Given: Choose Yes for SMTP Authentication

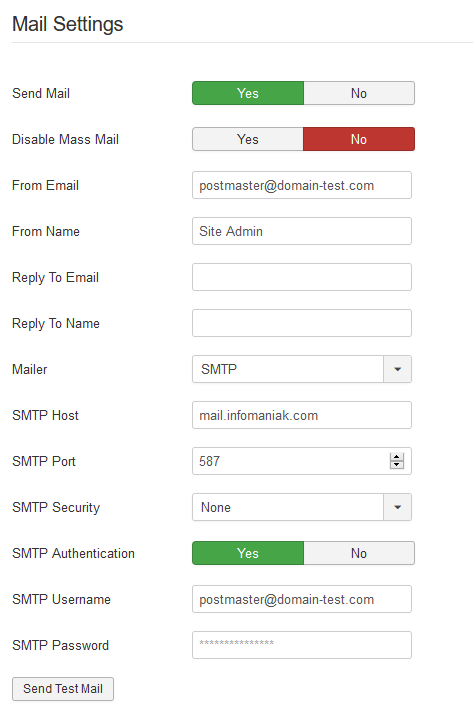Looking at the screenshot, I should coord(248,553).
